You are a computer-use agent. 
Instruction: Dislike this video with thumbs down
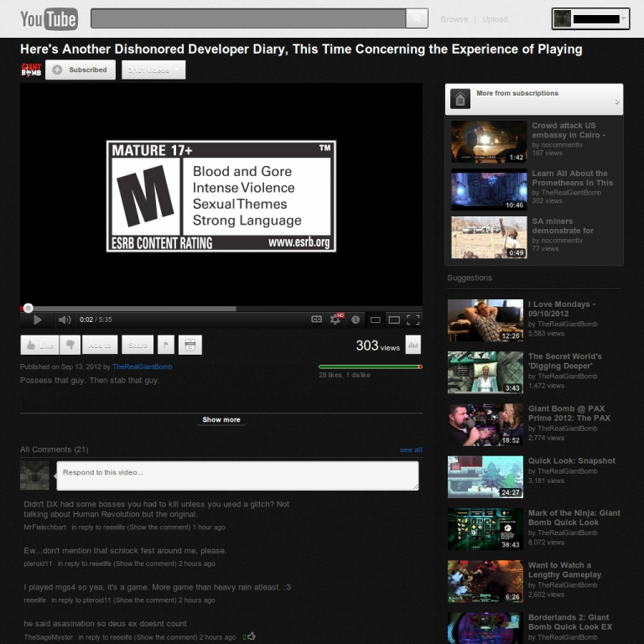(x=70, y=345)
